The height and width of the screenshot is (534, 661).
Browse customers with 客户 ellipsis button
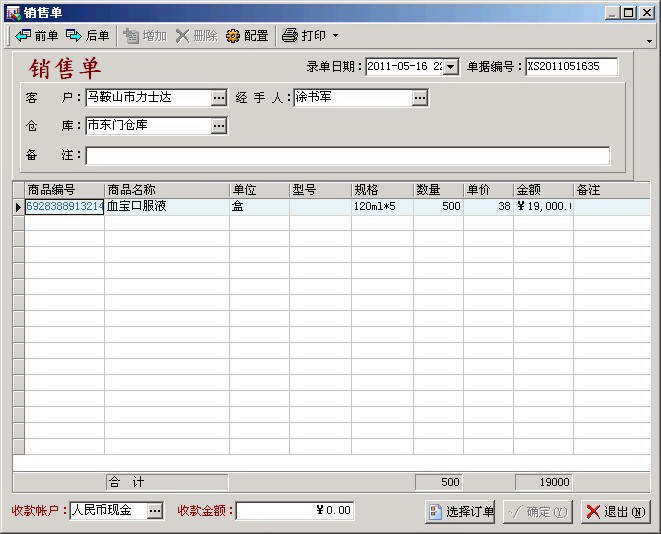[219, 98]
